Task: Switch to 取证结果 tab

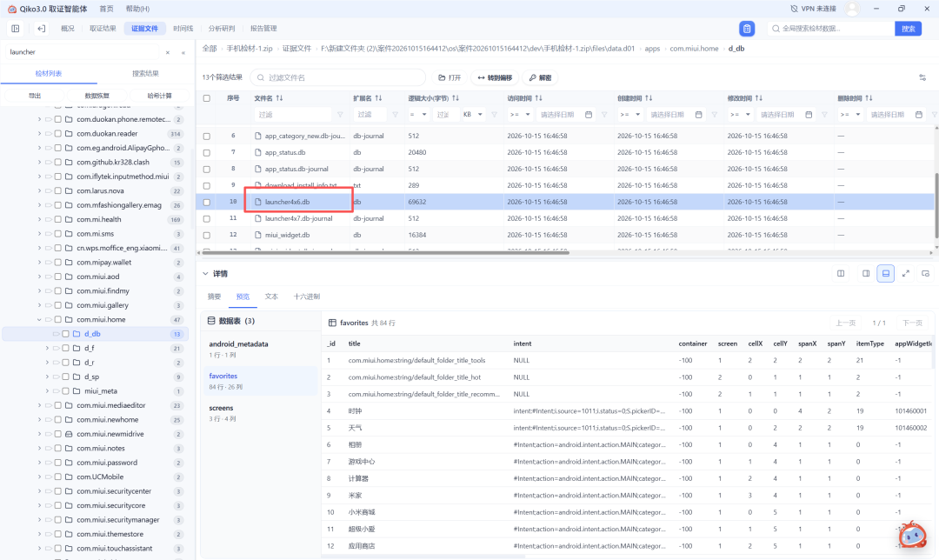Action: (103, 28)
